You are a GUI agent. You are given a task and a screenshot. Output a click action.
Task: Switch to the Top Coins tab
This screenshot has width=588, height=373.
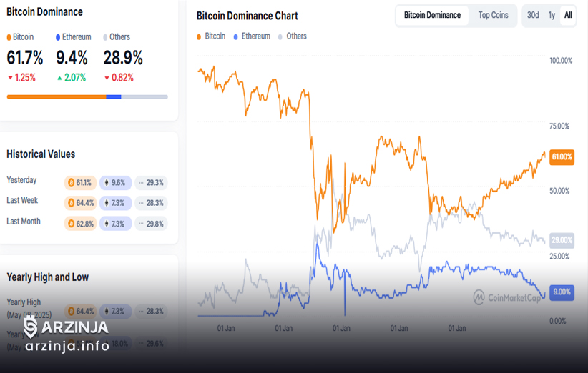(x=493, y=15)
